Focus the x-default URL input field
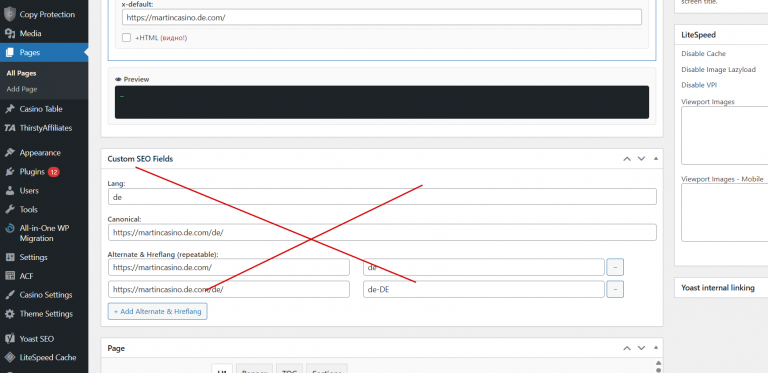 tap(382, 17)
